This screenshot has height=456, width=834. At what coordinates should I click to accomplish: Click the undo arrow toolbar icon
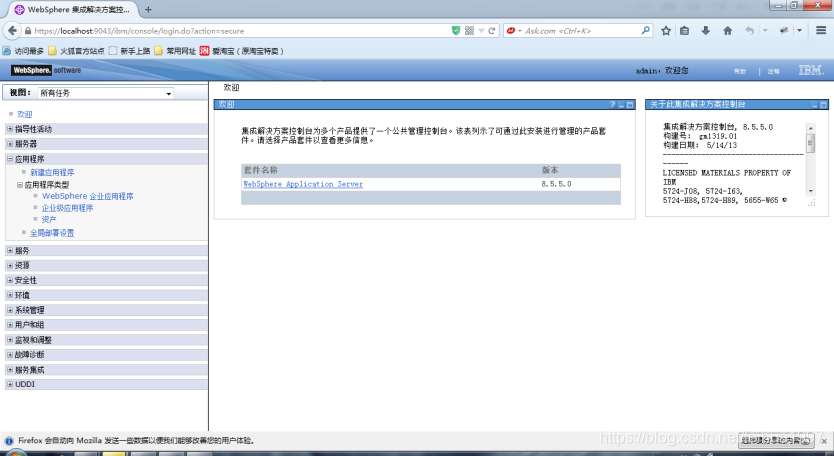click(x=749, y=31)
